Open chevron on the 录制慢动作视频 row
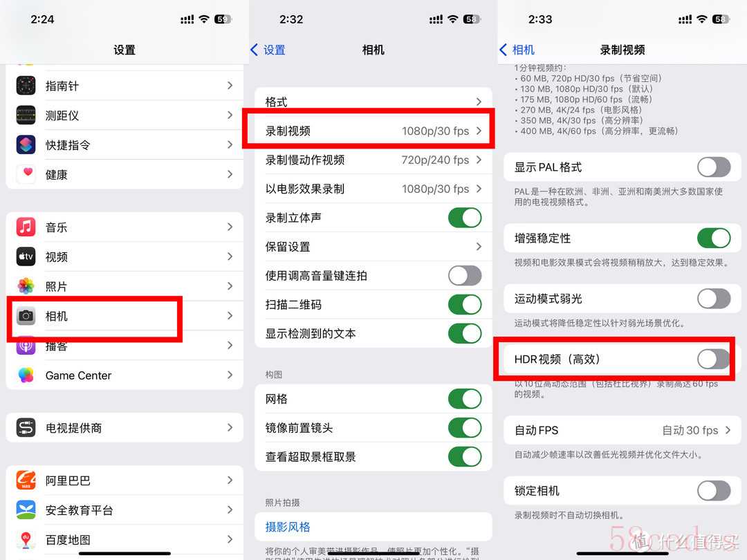Viewport: 747px width, 560px height. pos(479,160)
